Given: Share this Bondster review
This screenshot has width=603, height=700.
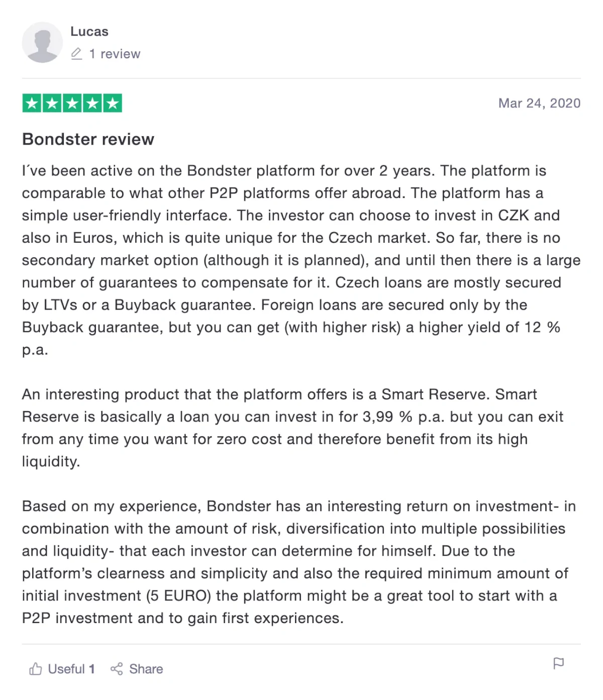Looking at the screenshot, I should pyautogui.click(x=137, y=669).
